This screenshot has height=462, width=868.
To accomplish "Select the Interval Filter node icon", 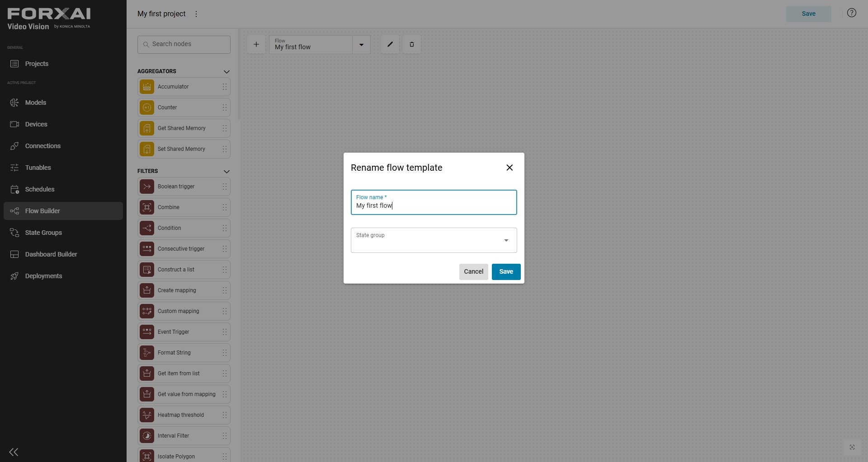I will 147,436.
